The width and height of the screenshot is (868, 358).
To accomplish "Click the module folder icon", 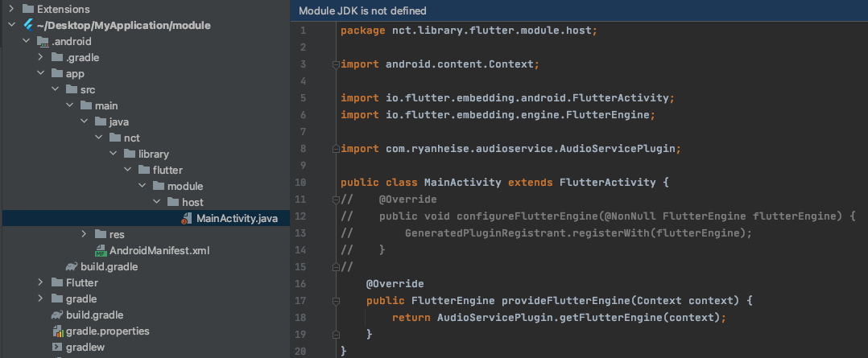I will (x=157, y=186).
